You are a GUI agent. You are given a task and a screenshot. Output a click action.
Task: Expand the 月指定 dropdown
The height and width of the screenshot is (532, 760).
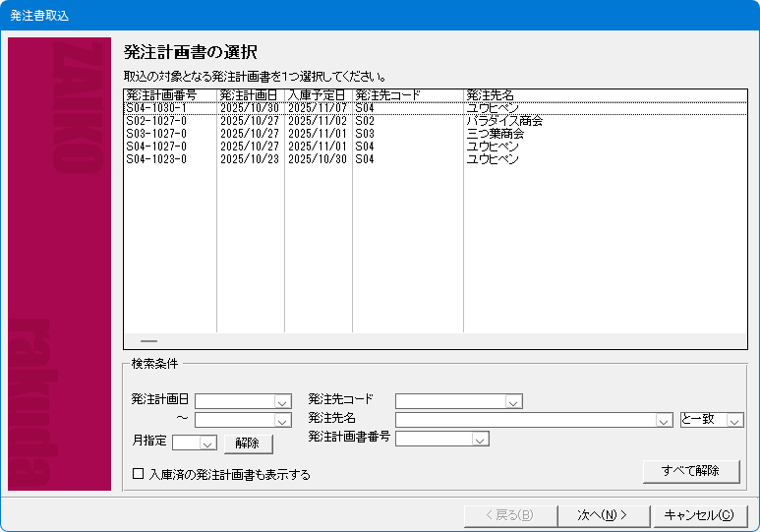pyautogui.click(x=207, y=443)
